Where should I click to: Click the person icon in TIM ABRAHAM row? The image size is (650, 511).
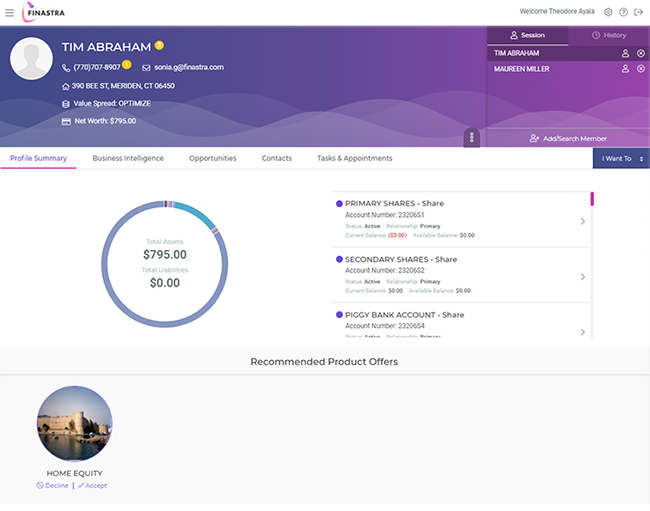point(625,53)
